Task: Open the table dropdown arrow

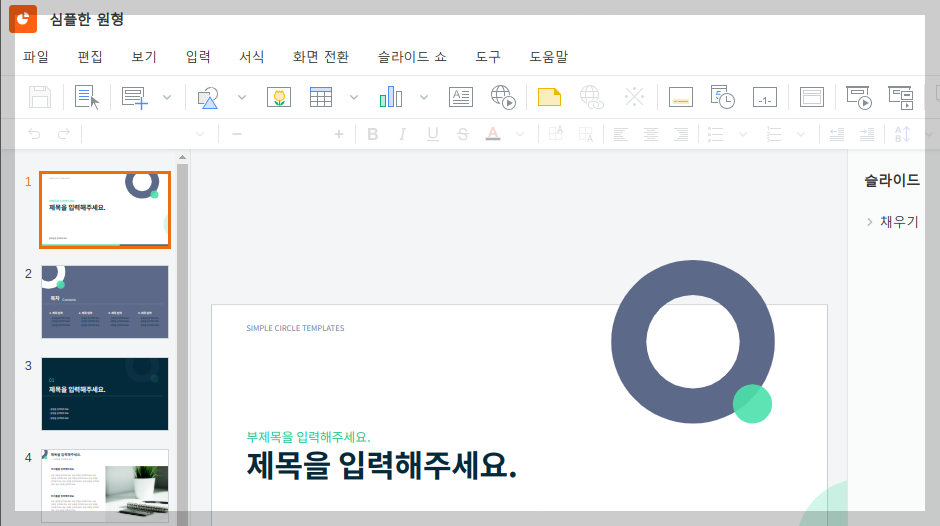Action: click(x=354, y=97)
